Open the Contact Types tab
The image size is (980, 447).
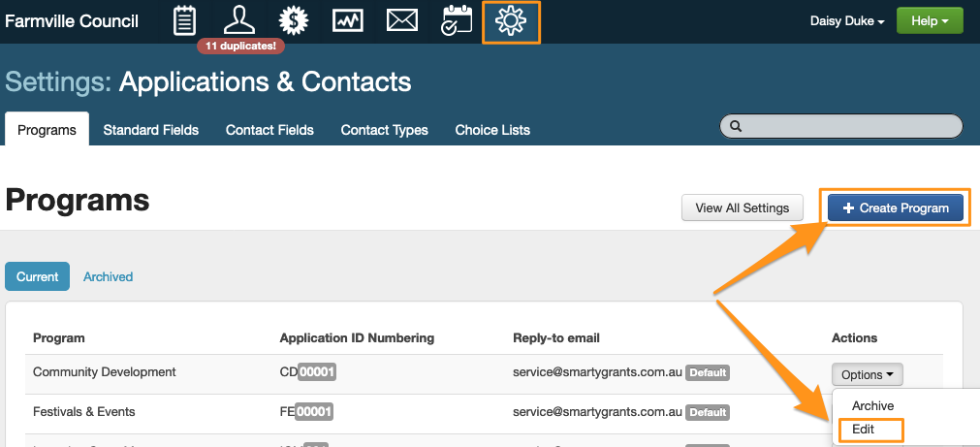tap(384, 130)
